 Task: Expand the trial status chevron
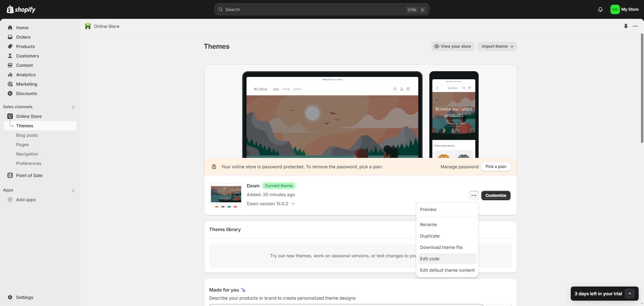(630, 294)
